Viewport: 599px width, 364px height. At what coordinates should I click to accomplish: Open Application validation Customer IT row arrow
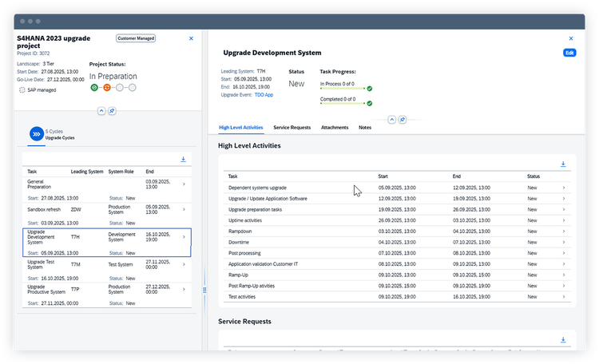(564, 264)
